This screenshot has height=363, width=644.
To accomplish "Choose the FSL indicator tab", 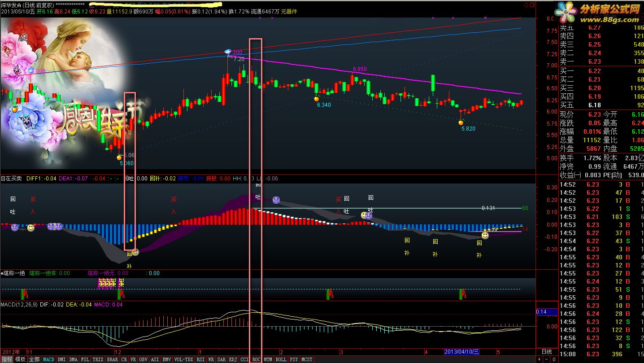I will click(x=85, y=359).
